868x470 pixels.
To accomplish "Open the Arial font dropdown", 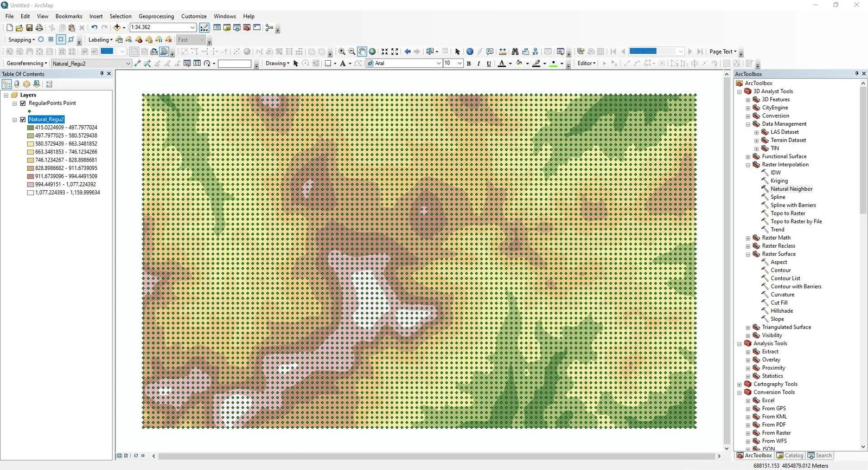I will pyautogui.click(x=439, y=63).
